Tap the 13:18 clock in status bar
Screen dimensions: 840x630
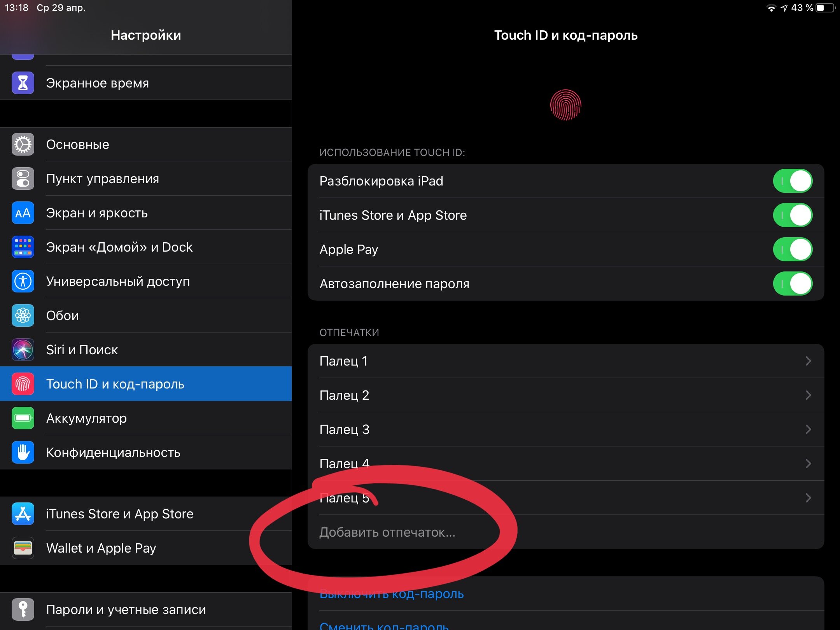click(16, 8)
